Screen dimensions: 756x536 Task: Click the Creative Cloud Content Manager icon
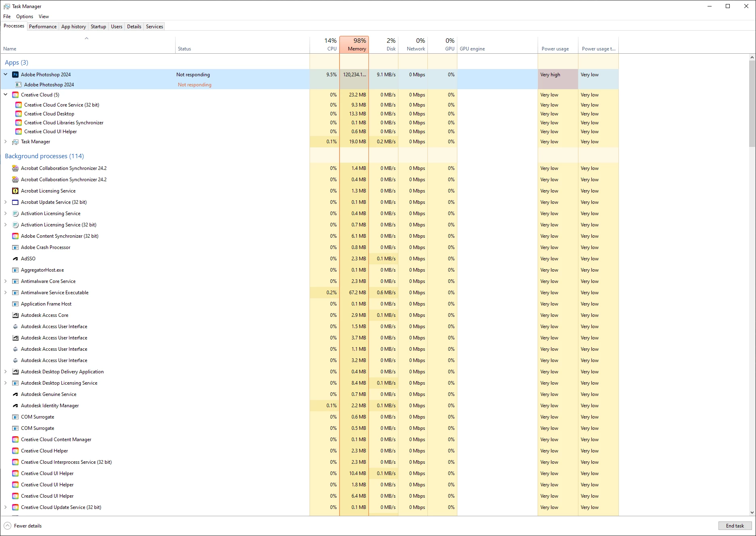click(15, 440)
